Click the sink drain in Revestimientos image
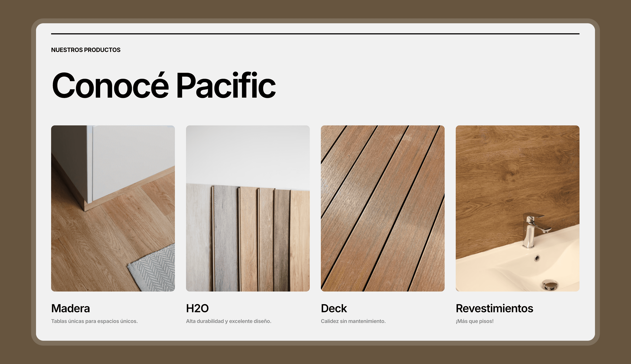 pyautogui.click(x=549, y=285)
